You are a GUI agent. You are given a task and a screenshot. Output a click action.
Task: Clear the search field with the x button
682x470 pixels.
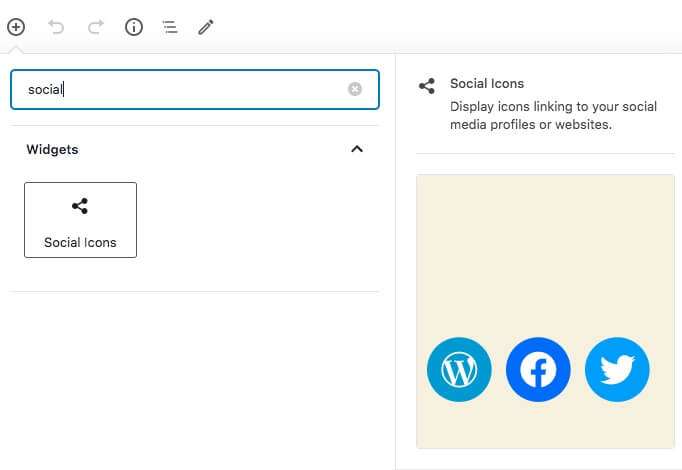click(x=355, y=89)
